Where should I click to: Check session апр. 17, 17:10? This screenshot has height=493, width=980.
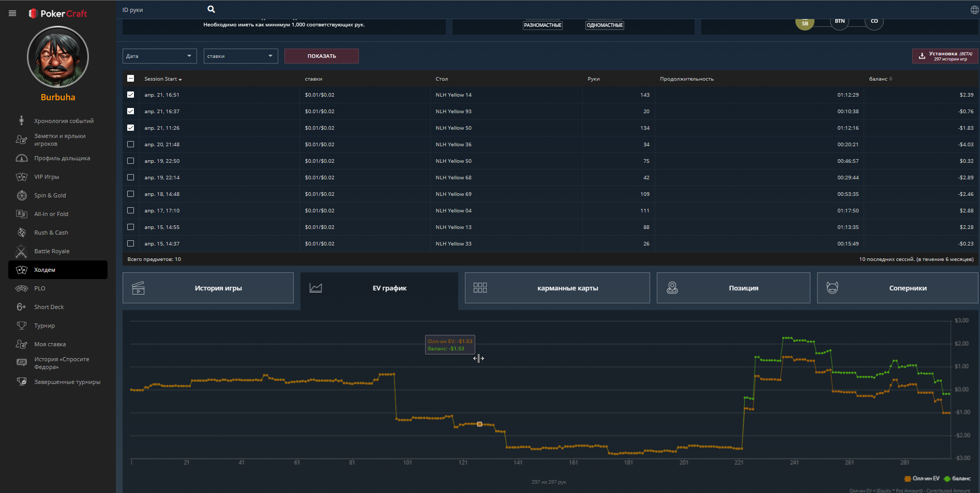pyautogui.click(x=130, y=210)
